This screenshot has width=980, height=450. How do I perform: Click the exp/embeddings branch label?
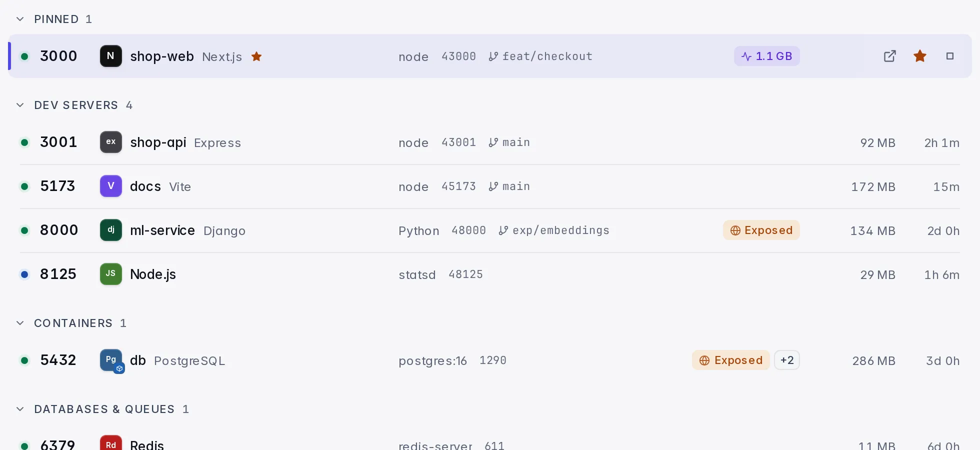click(x=561, y=230)
